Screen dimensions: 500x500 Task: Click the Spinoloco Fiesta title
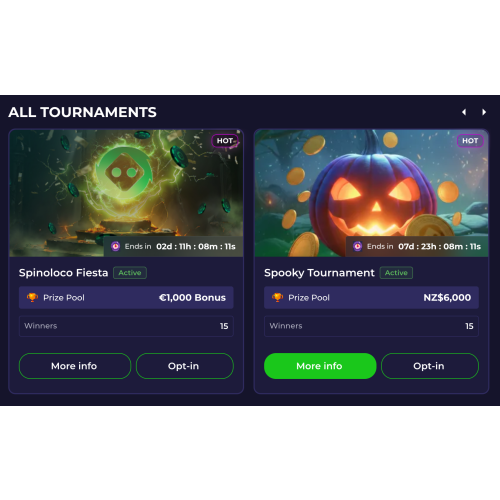click(63, 273)
